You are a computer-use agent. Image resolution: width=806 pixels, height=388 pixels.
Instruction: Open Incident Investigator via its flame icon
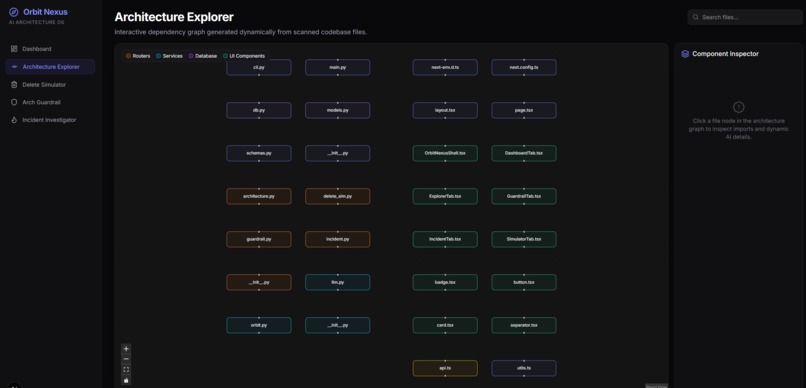14,120
